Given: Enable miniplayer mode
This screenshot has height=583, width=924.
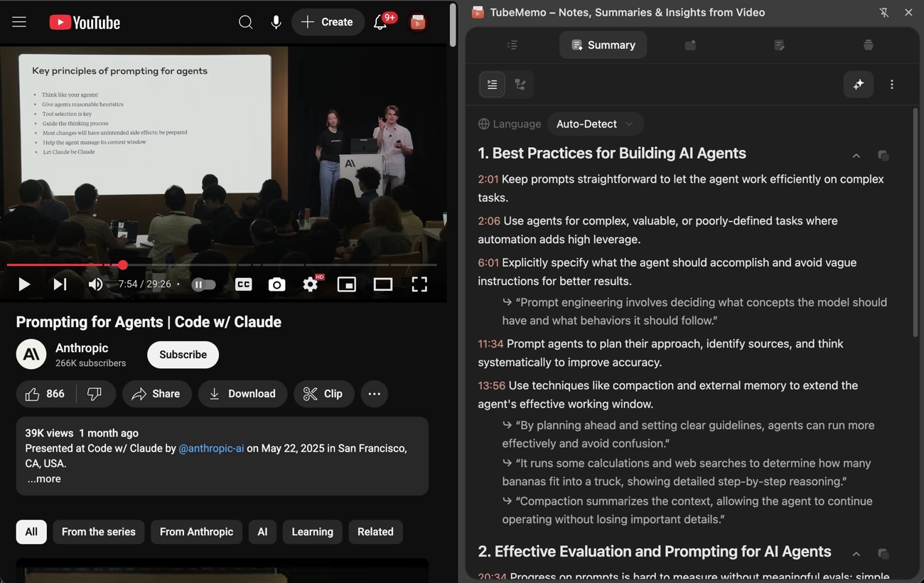Looking at the screenshot, I should [x=346, y=284].
